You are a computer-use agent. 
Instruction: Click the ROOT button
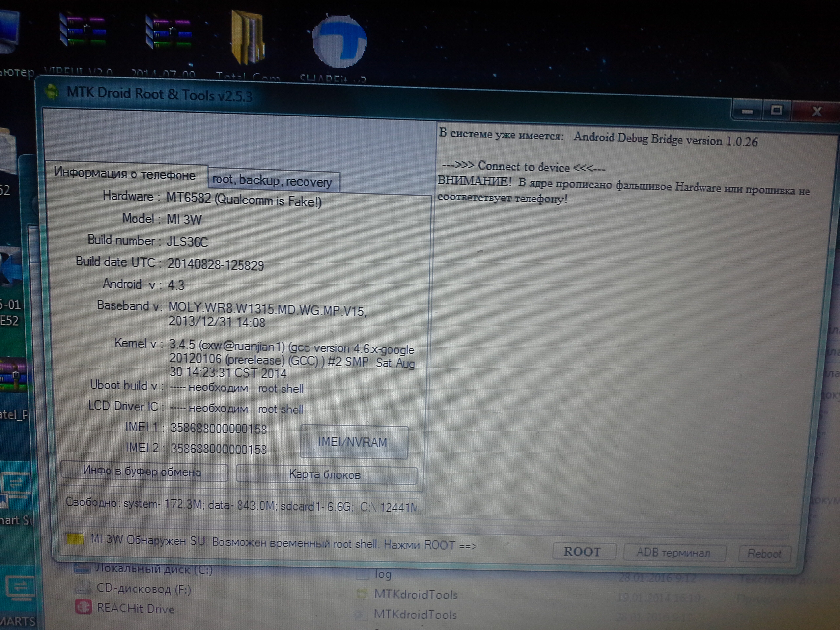click(x=583, y=551)
